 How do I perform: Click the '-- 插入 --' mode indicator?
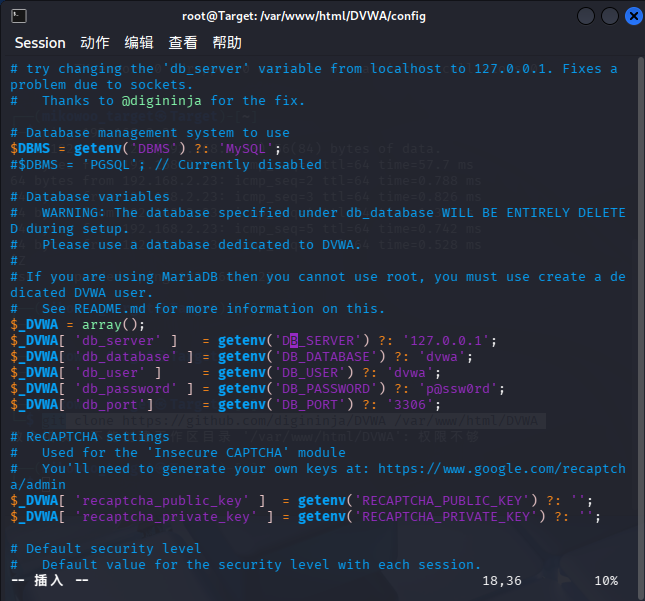(x=50, y=580)
